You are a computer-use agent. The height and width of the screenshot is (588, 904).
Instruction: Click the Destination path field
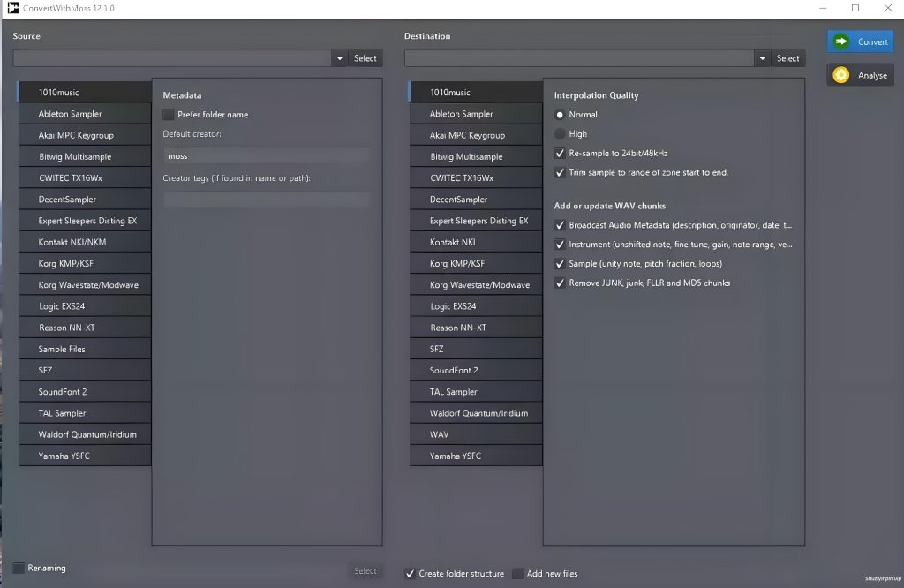[x=579, y=58]
